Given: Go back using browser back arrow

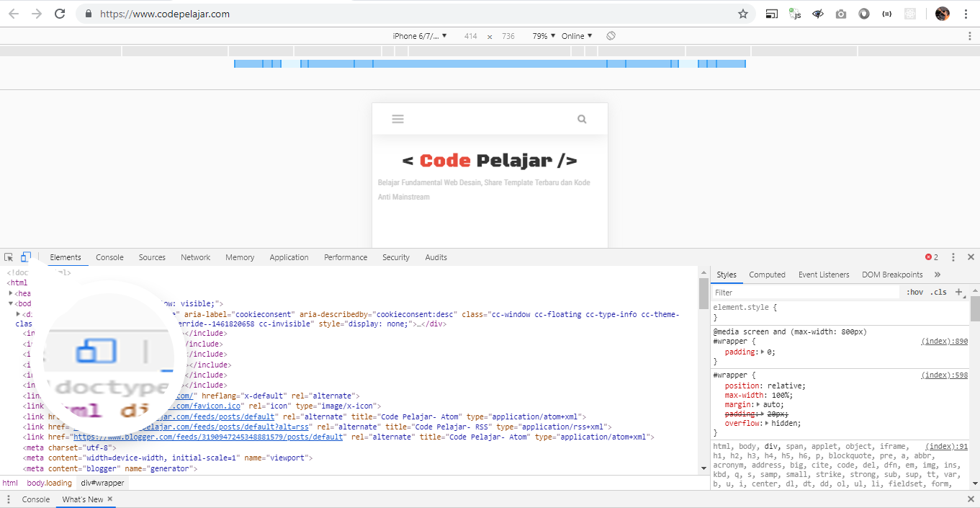Looking at the screenshot, I should point(13,14).
